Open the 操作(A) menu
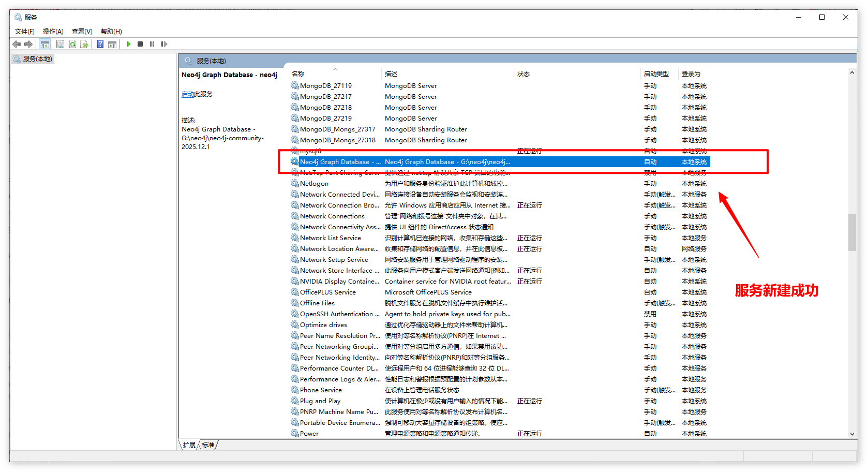This screenshot has width=868, height=472. pyautogui.click(x=53, y=32)
